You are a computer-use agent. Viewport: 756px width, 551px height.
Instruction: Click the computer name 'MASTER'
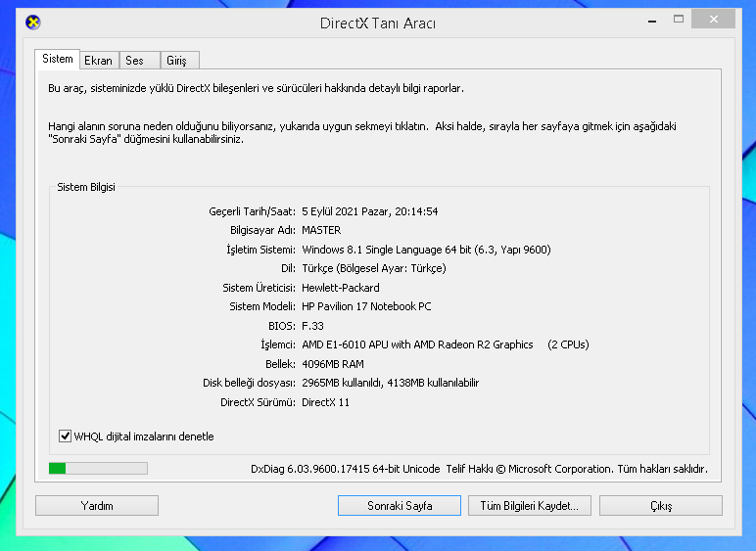pyautogui.click(x=321, y=230)
